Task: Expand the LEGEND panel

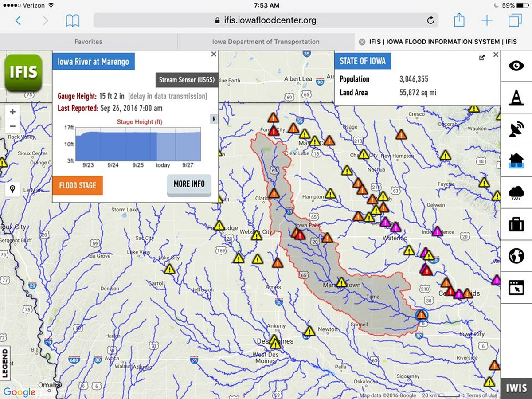Action: (x=5, y=364)
